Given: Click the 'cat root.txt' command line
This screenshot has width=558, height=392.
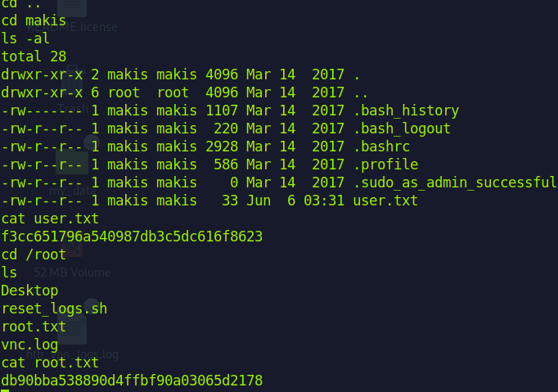Looking at the screenshot, I should (50, 363).
